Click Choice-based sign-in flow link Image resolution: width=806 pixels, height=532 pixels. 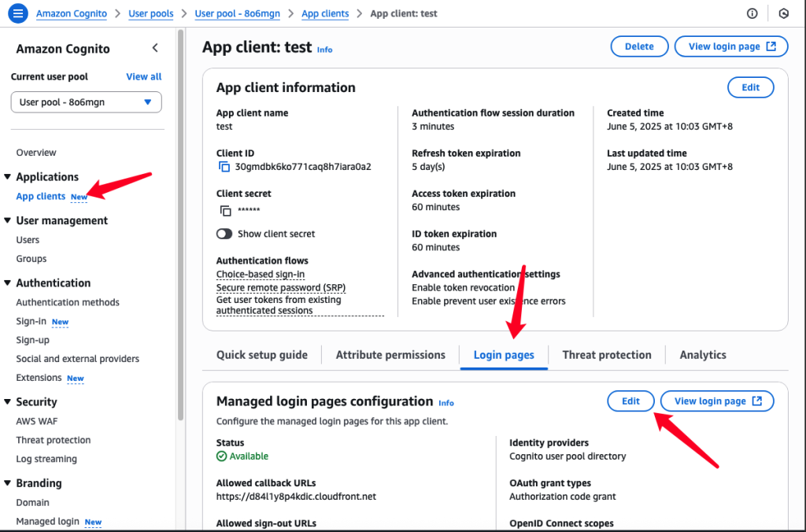pyautogui.click(x=261, y=275)
